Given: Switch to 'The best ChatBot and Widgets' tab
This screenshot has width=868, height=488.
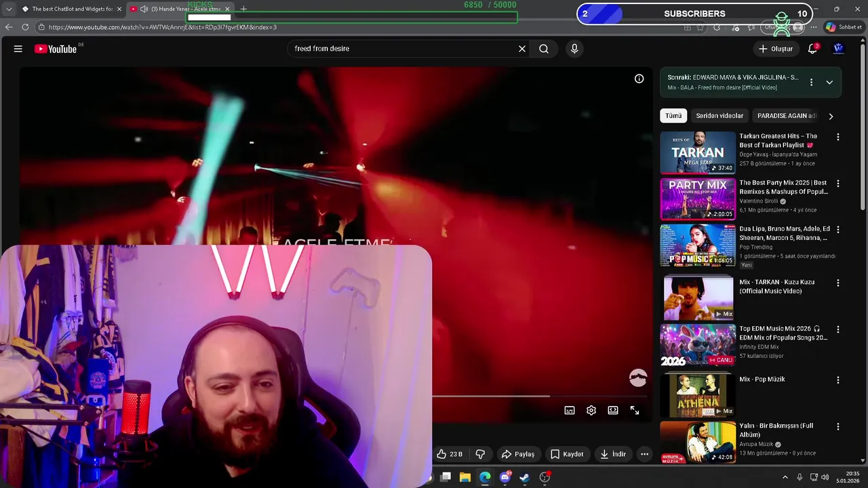Looking at the screenshot, I should click(72, 9).
